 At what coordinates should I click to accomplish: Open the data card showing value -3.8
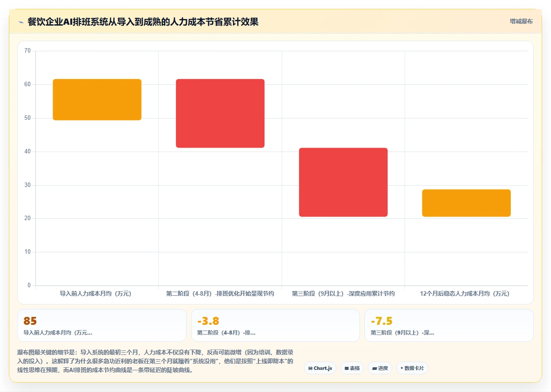coord(275,325)
